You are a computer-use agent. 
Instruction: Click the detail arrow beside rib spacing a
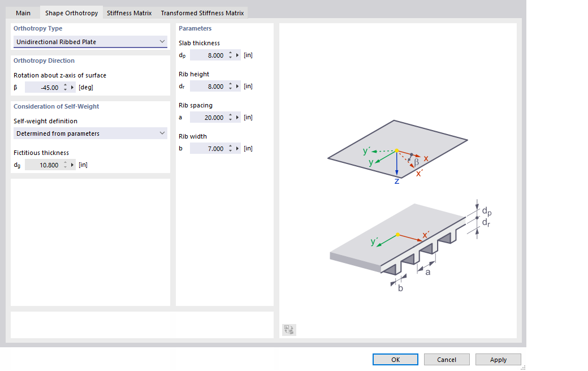[237, 117]
